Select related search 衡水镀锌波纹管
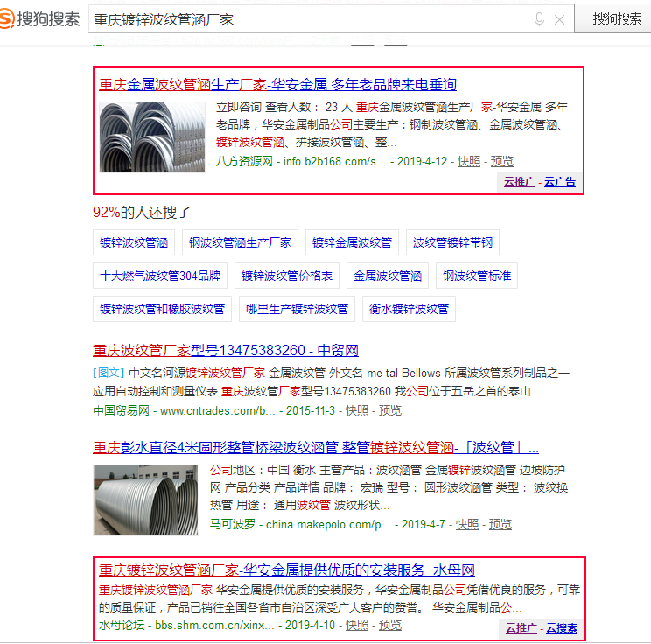Image resolution: width=651 pixels, height=644 pixels. point(409,309)
